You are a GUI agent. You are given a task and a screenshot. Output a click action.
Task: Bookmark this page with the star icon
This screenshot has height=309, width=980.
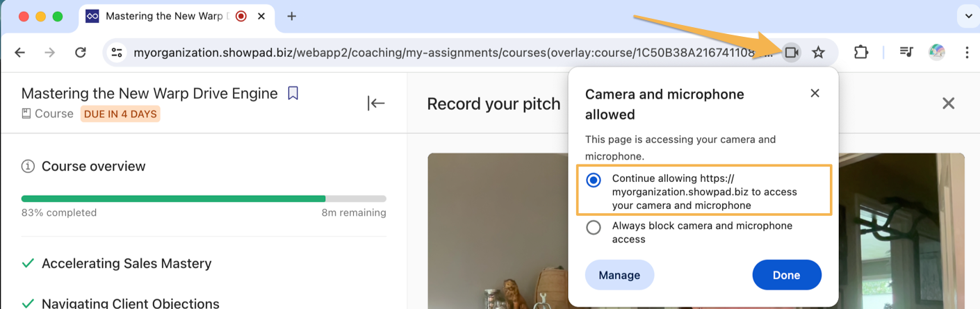click(818, 52)
